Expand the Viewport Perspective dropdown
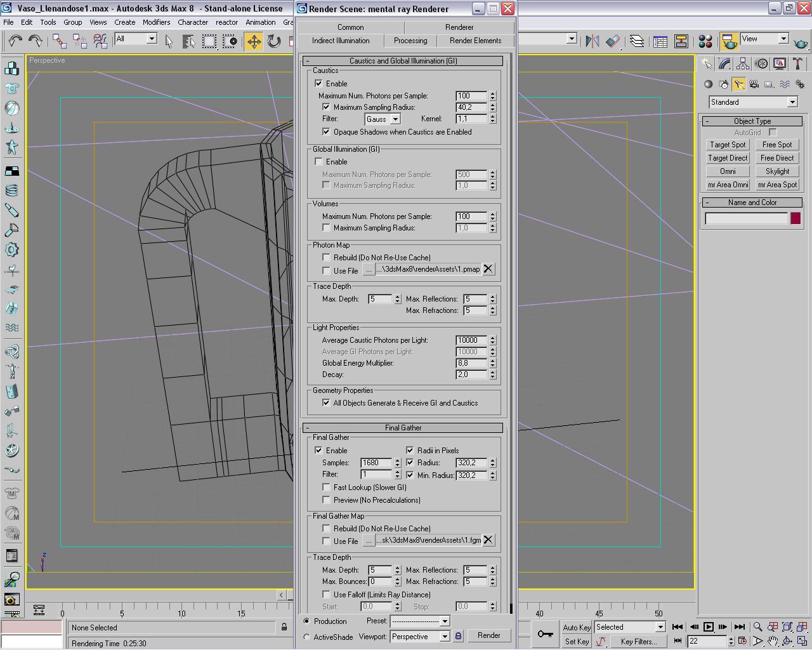This screenshot has width=812, height=650. (444, 637)
